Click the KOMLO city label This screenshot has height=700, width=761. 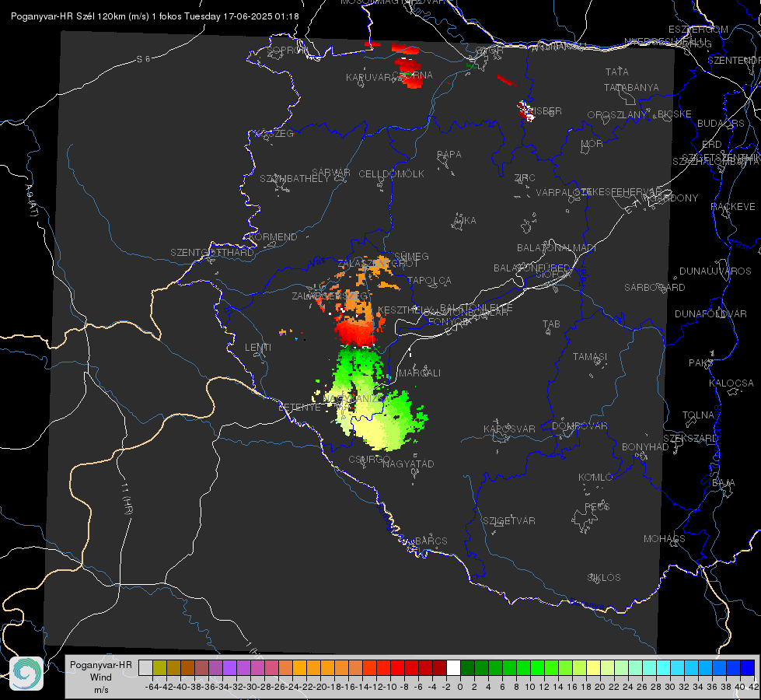(595, 478)
